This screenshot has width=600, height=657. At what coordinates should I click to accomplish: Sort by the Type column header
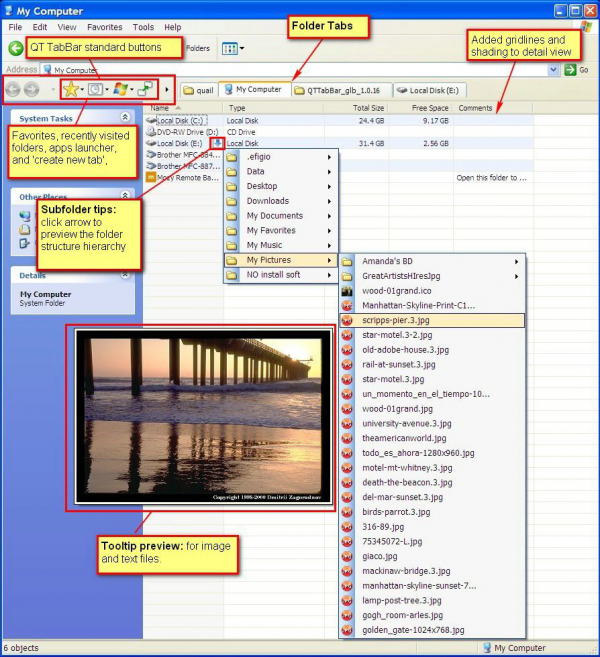pos(273,108)
